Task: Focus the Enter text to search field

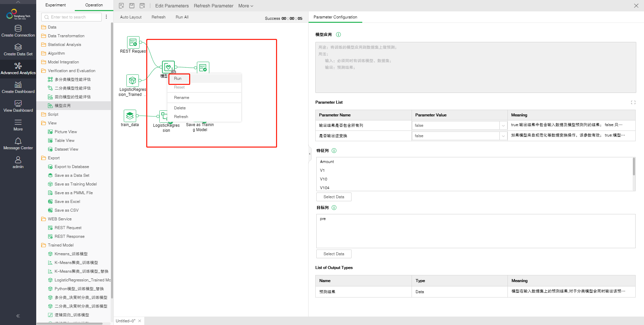Action: [71, 17]
